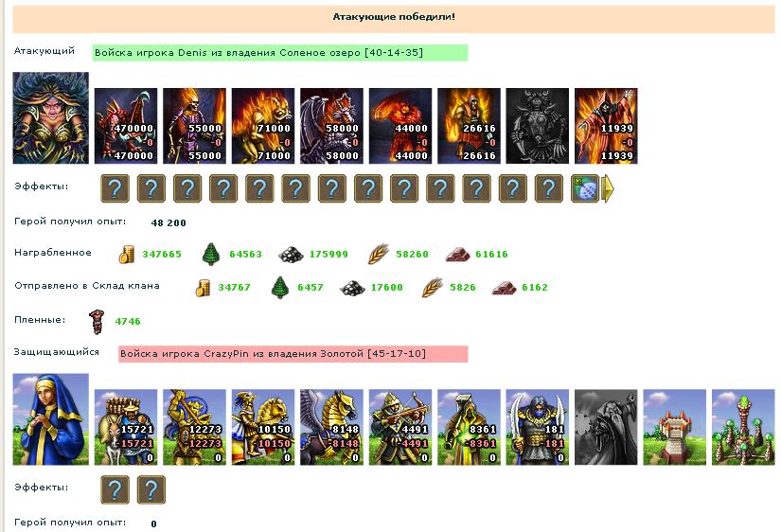The image size is (781, 532).
Task: Click the second unknown defender effect icon
Action: point(151,489)
